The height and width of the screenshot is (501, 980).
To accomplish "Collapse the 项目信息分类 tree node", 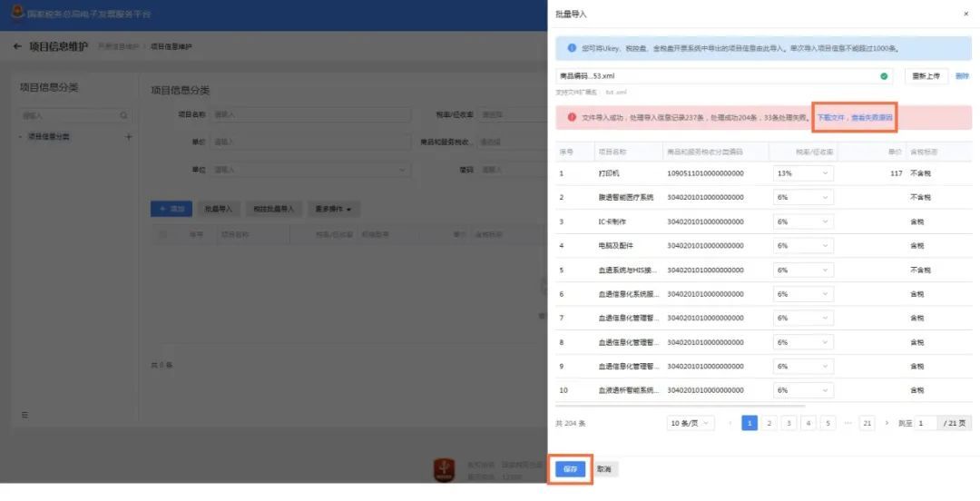I will (21, 136).
